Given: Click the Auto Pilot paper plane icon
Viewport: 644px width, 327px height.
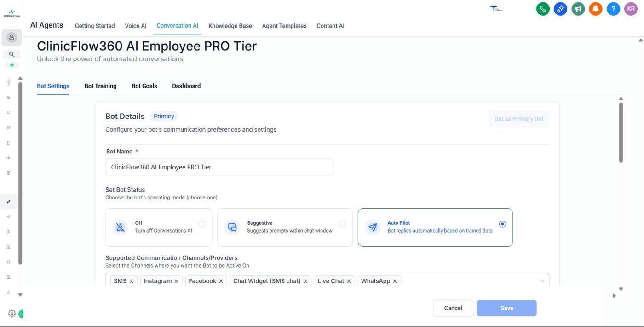Looking at the screenshot, I should (x=373, y=227).
